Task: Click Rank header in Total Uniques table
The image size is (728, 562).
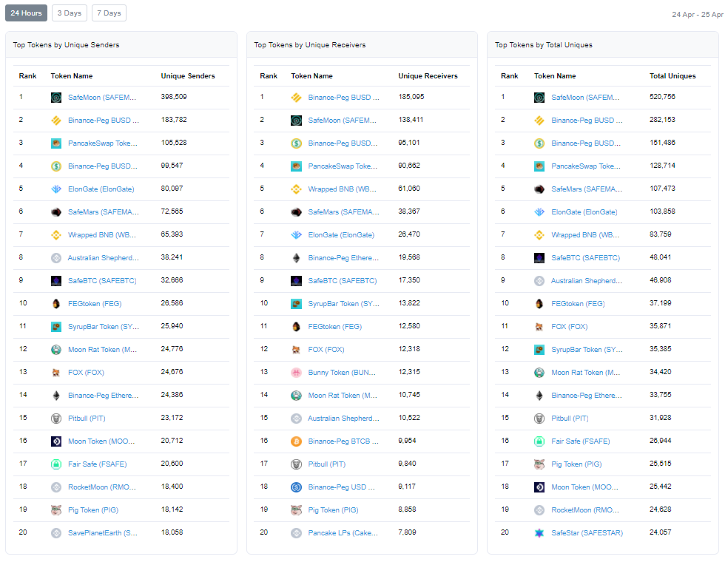Action: [509, 76]
